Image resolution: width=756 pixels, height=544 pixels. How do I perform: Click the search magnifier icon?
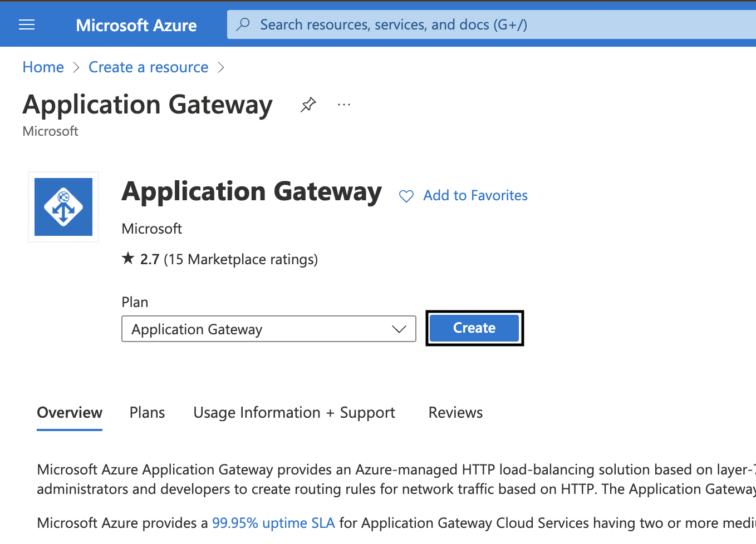point(243,24)
